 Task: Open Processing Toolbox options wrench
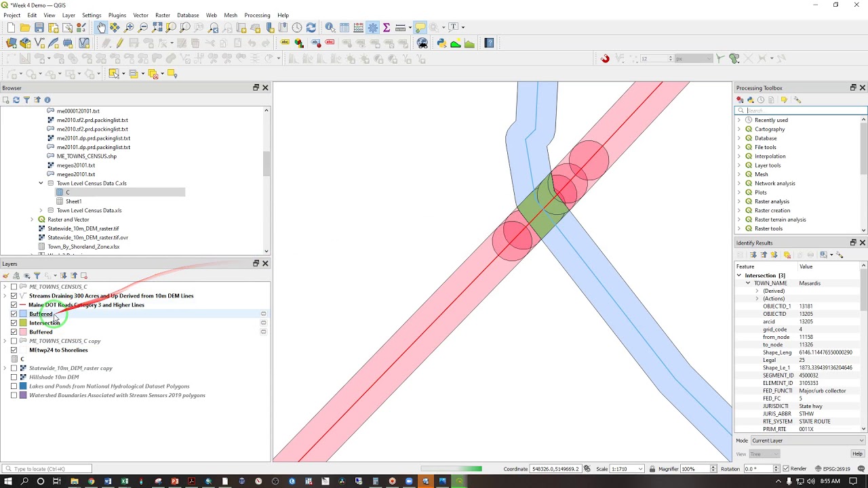[x=797, y=100]
